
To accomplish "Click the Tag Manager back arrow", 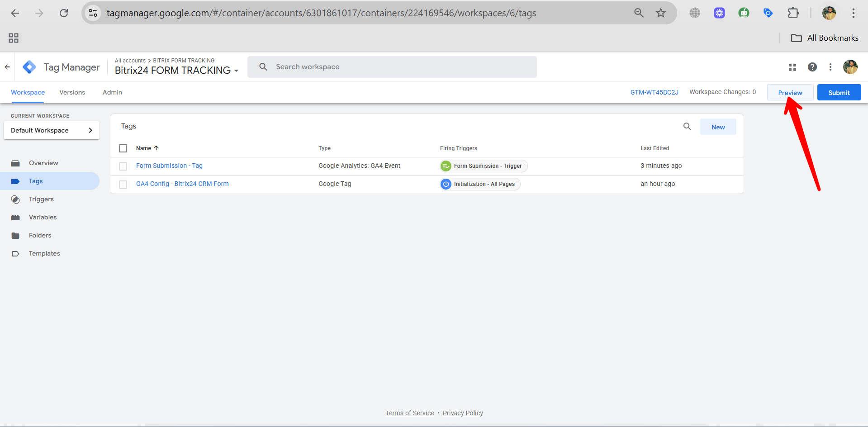I will coord(7,67).
